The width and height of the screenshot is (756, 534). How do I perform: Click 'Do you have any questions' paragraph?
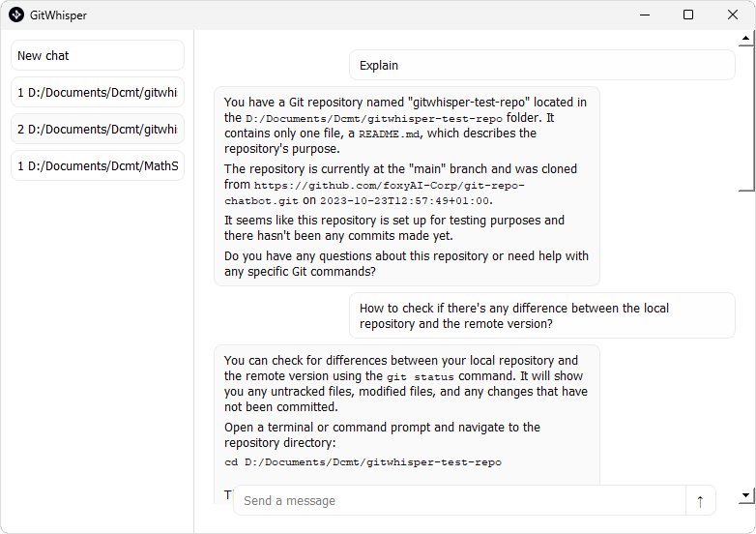pos(406,263)
